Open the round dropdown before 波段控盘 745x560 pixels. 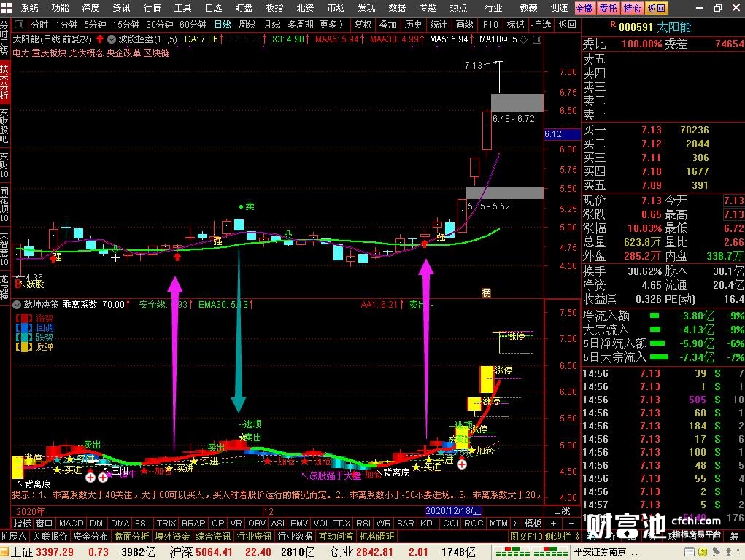[111, 39]
